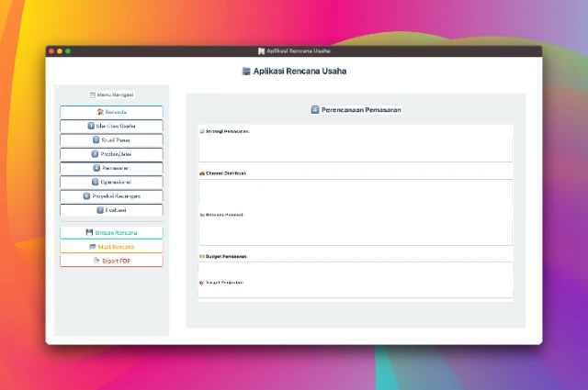Click the app icon in the header title
Viewport: 588px width, 390px height.
(245, 71)
